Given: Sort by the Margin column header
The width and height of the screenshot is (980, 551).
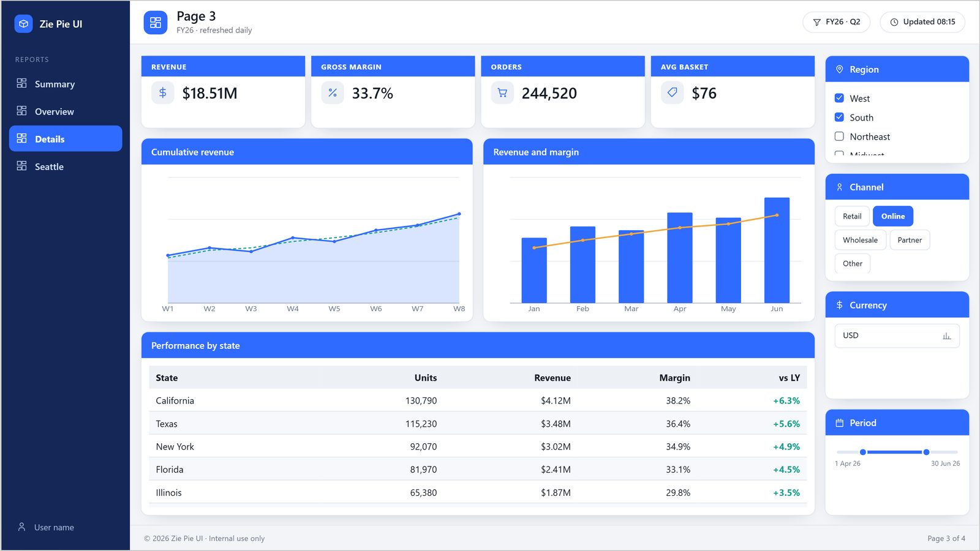Looking at the screenshot, I should (x=674, y=378).
